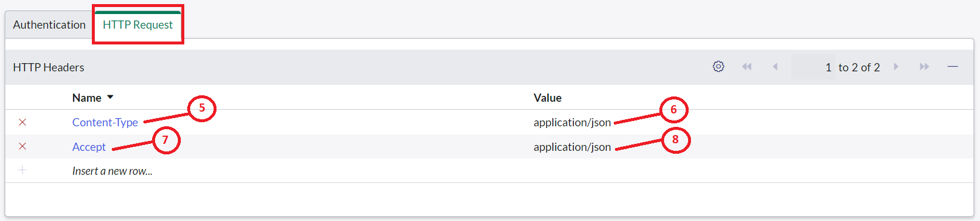
Task: Open the Content-Type header link
Action: pyautogui.click(x=105, y=122)
